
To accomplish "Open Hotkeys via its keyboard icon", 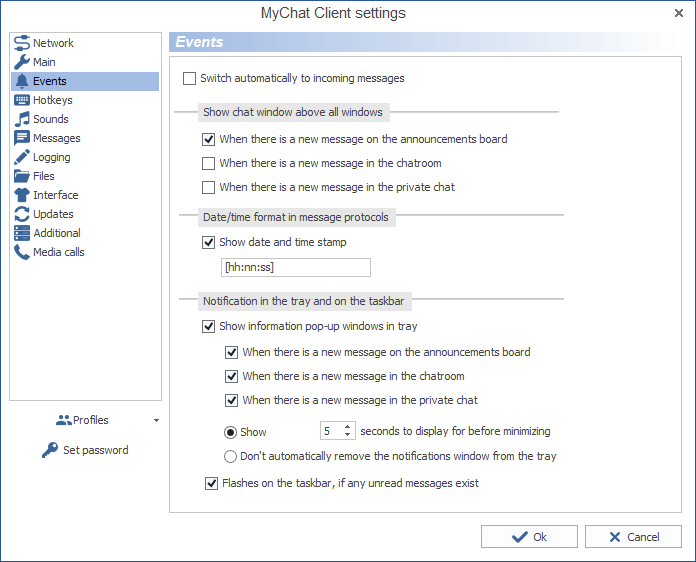I will 22,100.
